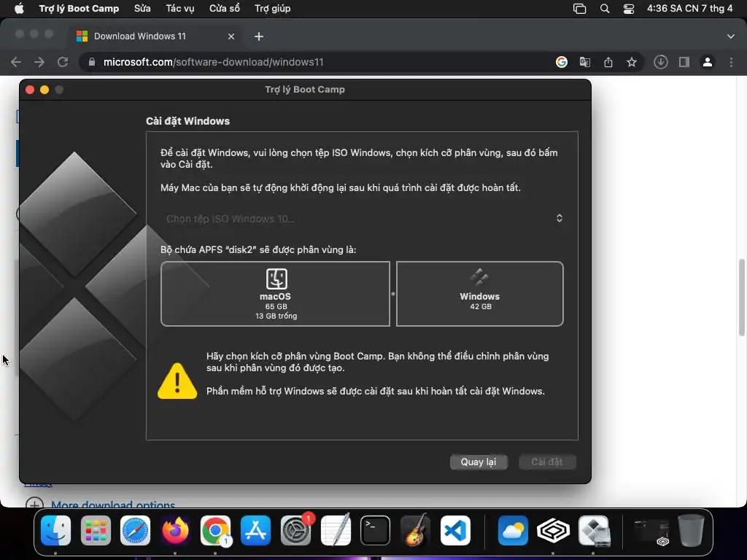Open Visual Studio Code from the Dock

(x=455, y=531)
